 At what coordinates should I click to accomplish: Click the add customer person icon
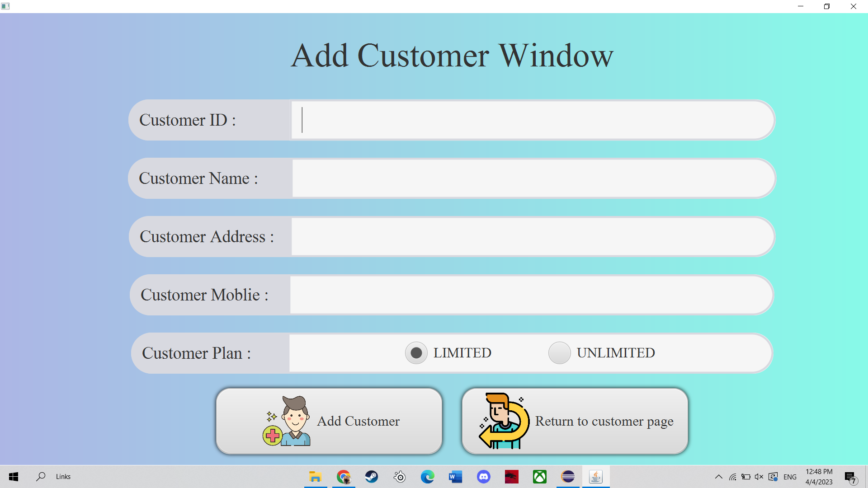pos(287,421)
